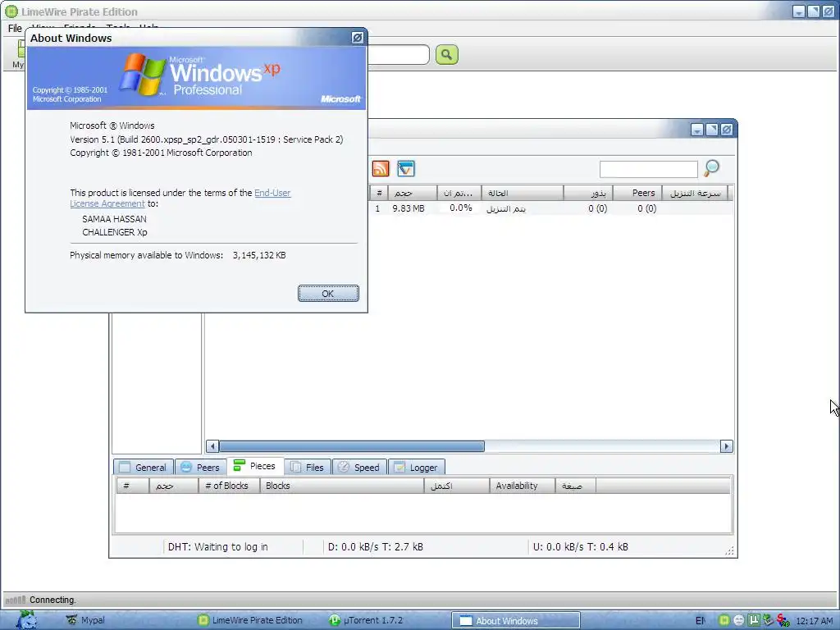This screenshot has height=630, width=840.
Task: Open the RSS feed icon in µTorrent toolbar
Action: 381,169
